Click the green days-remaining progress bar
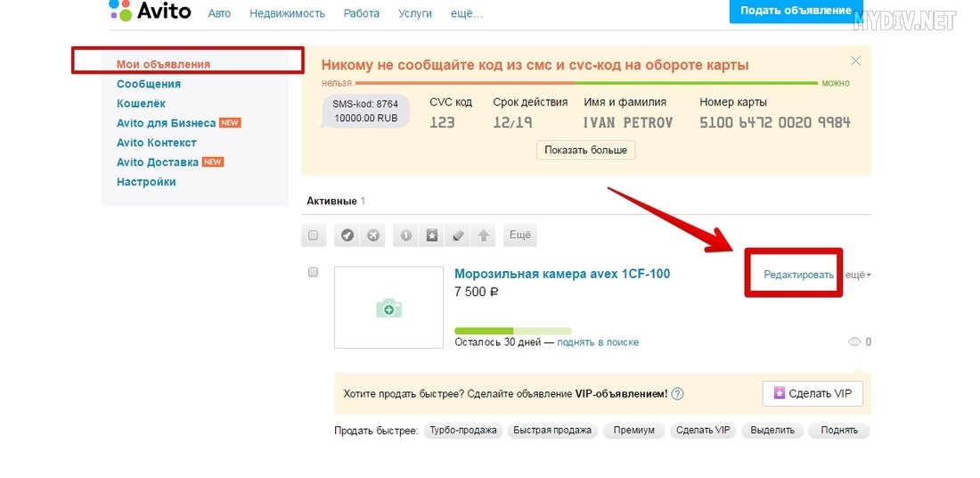 pos(513,330)
